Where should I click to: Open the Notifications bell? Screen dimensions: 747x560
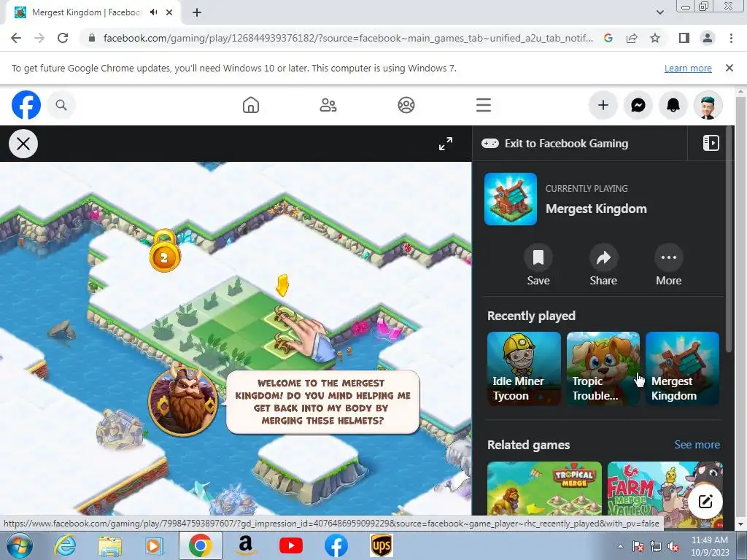coord(673,105)
